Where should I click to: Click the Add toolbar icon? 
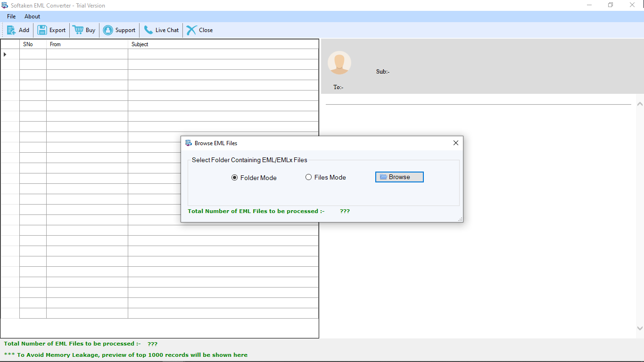(x=11, y=30)
